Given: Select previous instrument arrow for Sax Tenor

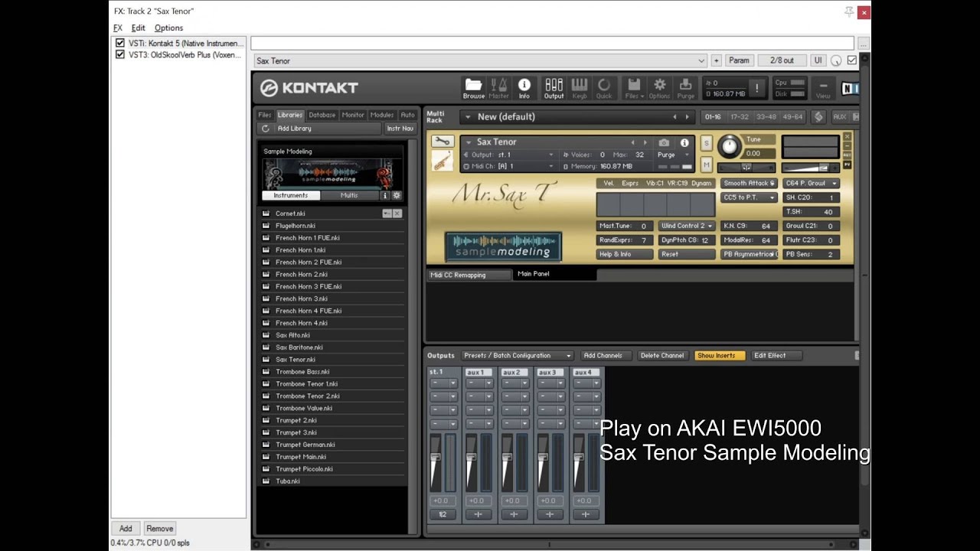Looking at the screenshot, I should click(632, 142).
